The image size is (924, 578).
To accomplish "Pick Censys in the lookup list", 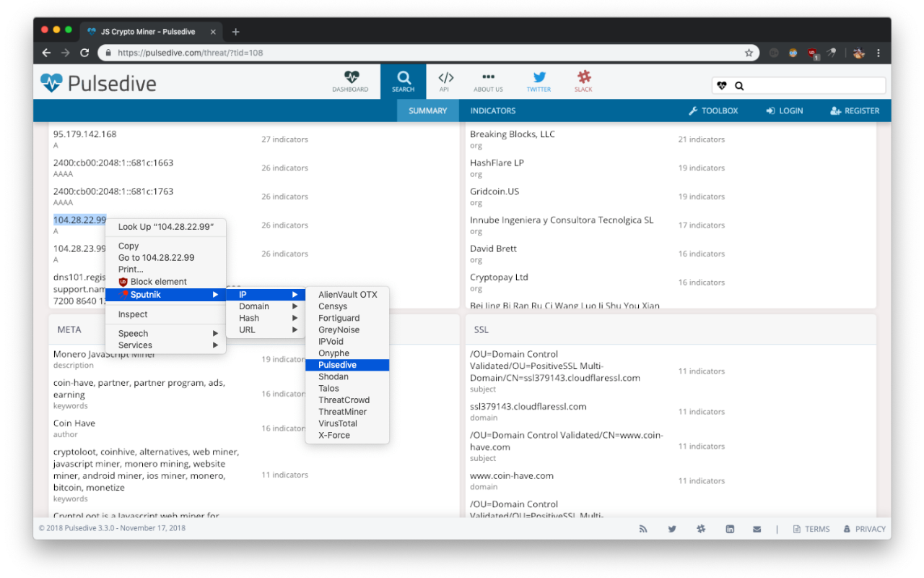I will (347, 306).
